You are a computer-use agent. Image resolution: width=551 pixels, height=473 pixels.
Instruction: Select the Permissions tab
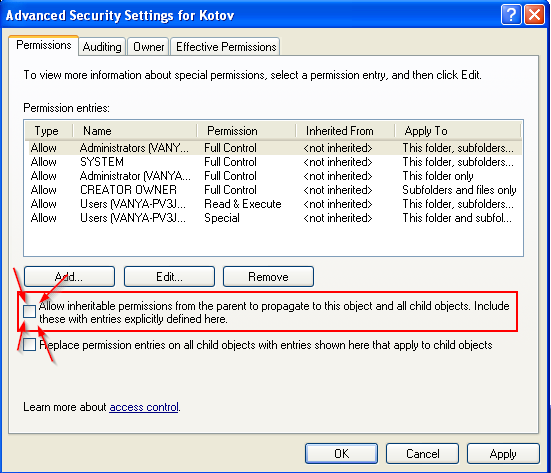coord(44,45)
